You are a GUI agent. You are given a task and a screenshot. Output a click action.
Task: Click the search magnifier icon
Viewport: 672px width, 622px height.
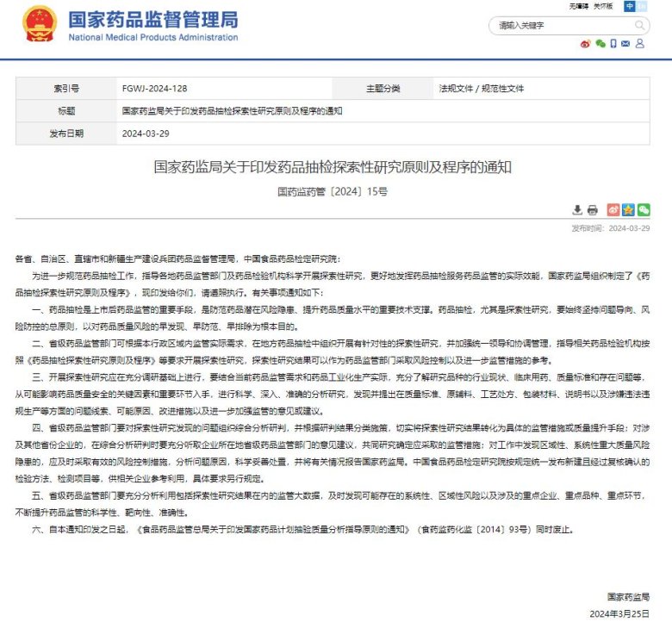[638, 26]
